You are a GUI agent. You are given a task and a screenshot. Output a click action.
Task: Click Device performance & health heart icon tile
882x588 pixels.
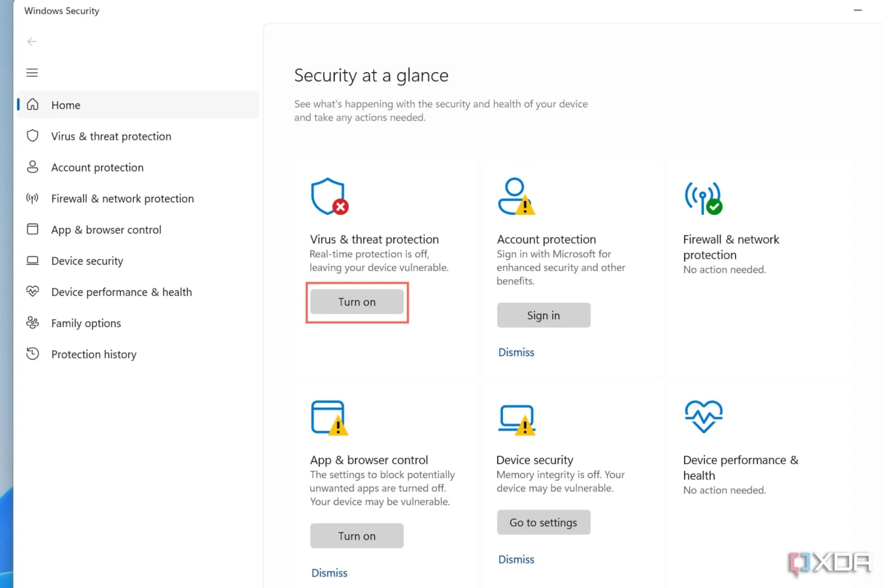point(703,417)
